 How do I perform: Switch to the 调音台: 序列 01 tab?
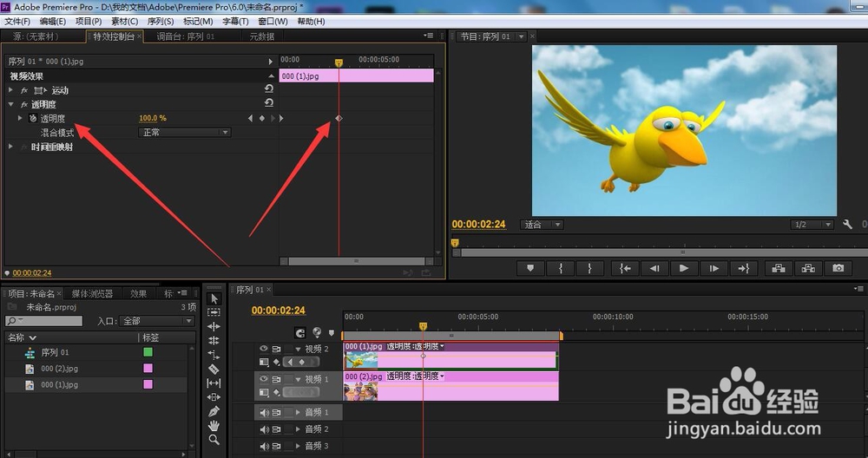point(186,36)
